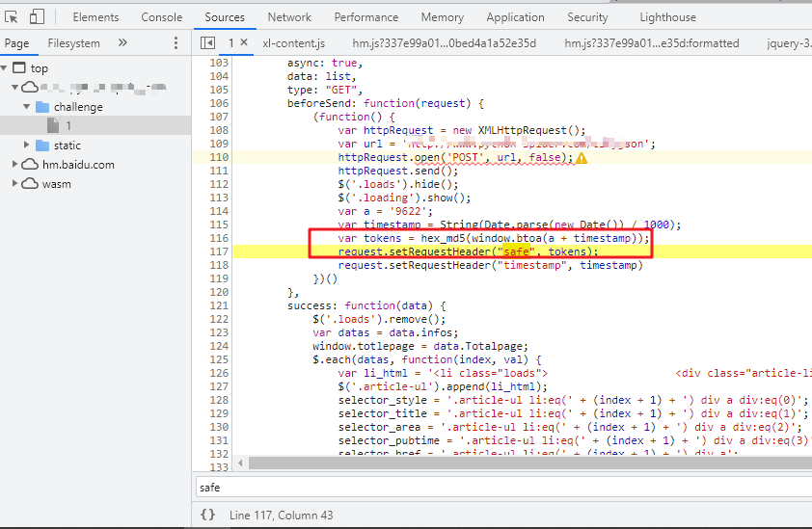Collapse the top frame tree node
The image size is (812, 529).
(x=4, y=67)
